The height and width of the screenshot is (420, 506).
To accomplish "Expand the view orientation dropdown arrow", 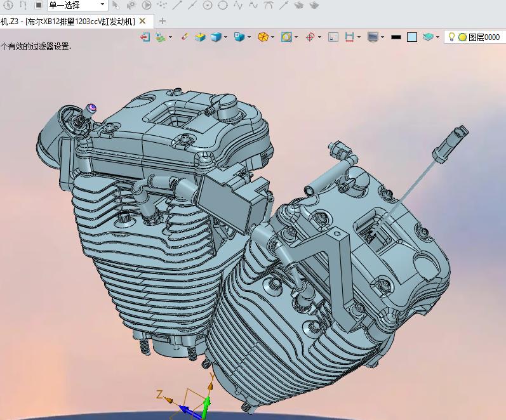I will pos(249,37).
